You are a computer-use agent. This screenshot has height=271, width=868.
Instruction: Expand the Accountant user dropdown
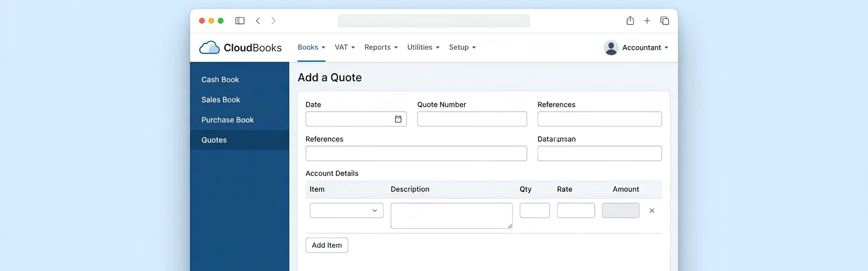645,48
